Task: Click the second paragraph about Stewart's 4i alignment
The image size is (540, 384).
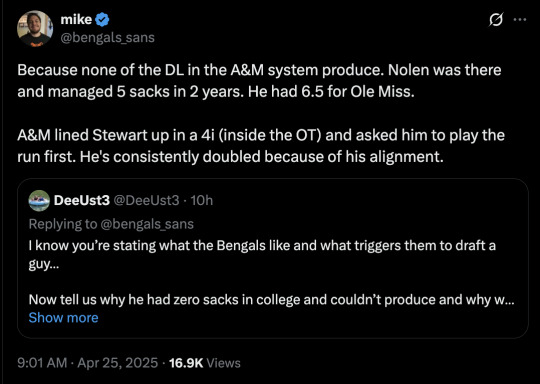Action: click(x=261, y=146)
